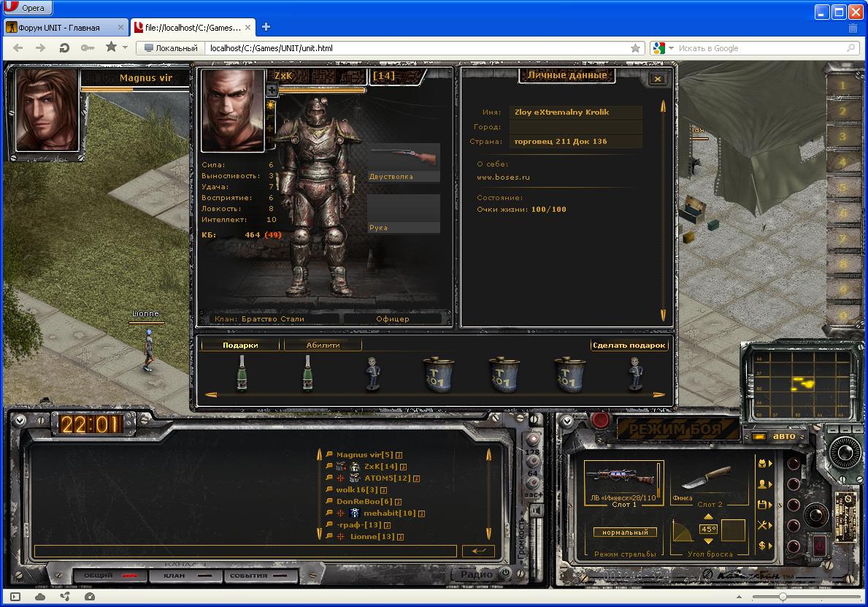Collapse the combat panel with chevron button
This screenshot has width=868, height=607.
pos(566,421)
